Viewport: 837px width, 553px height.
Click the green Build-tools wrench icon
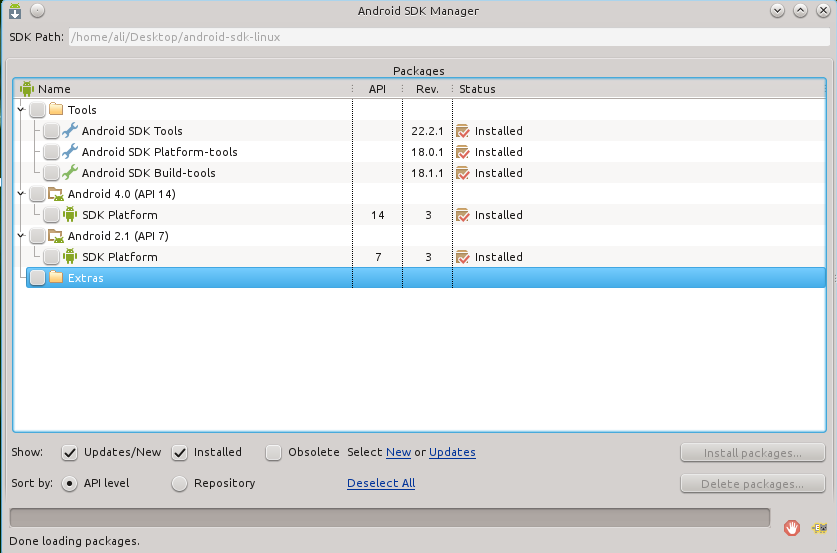(69, 172)
